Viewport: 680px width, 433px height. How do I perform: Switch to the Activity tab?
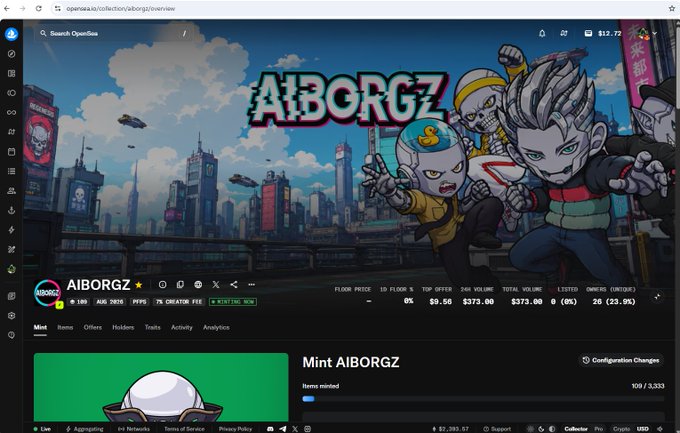tap(182, 328)
